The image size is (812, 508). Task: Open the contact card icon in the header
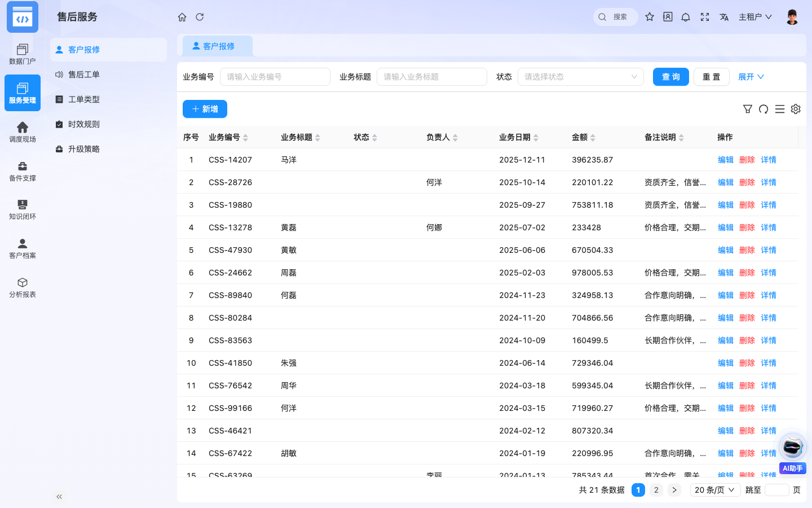[668, 17]
